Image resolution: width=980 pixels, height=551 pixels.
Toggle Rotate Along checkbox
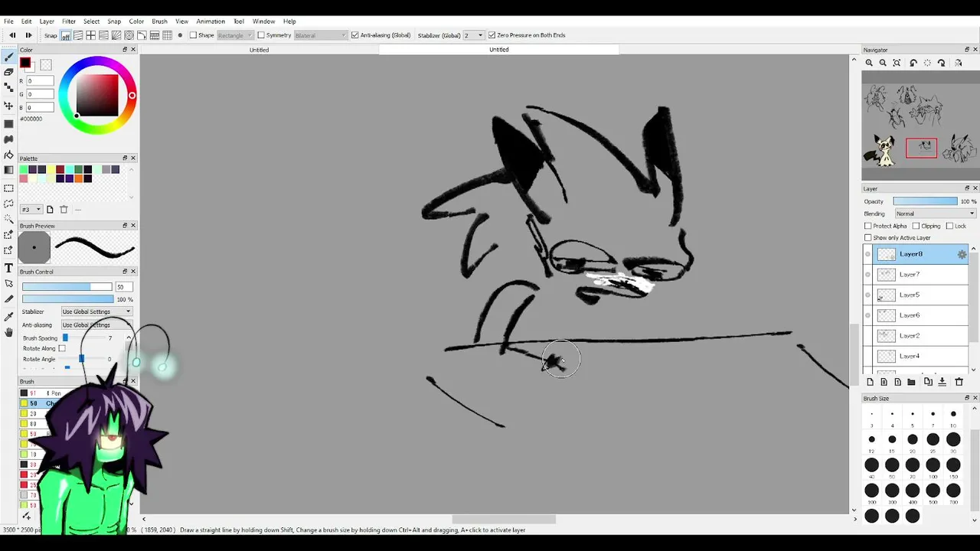click(x=62, y=349)
